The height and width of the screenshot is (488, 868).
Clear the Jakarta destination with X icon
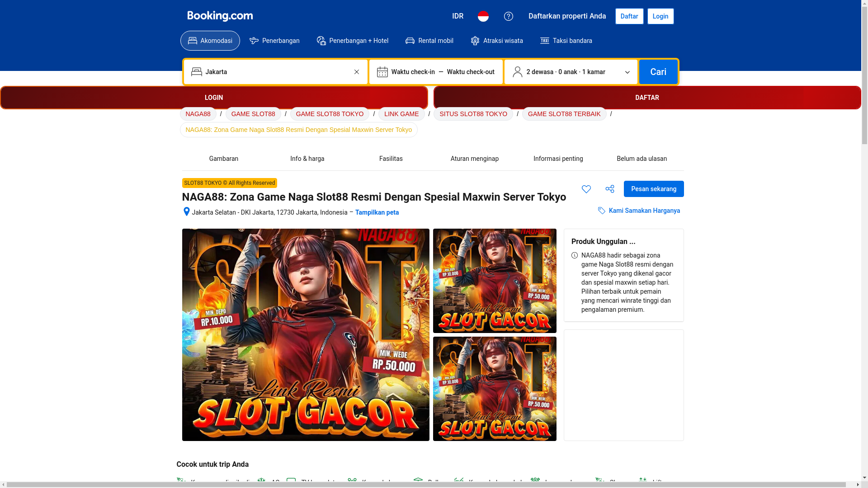pos(357,72)
